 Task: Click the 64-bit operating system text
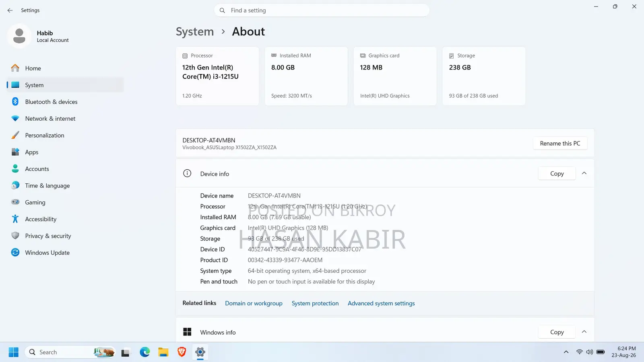[307, 271]
